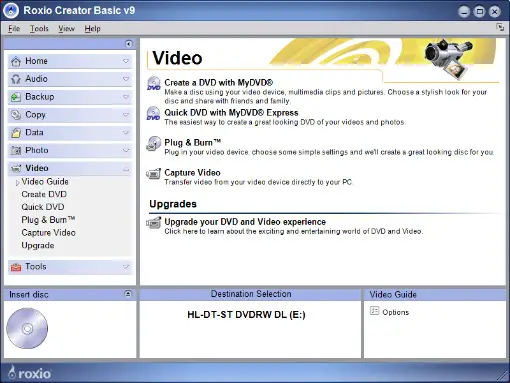The width and height of the screenshot is (510, 383).
Task: Open the Capture Video heading link
Action: click(192, 173)
